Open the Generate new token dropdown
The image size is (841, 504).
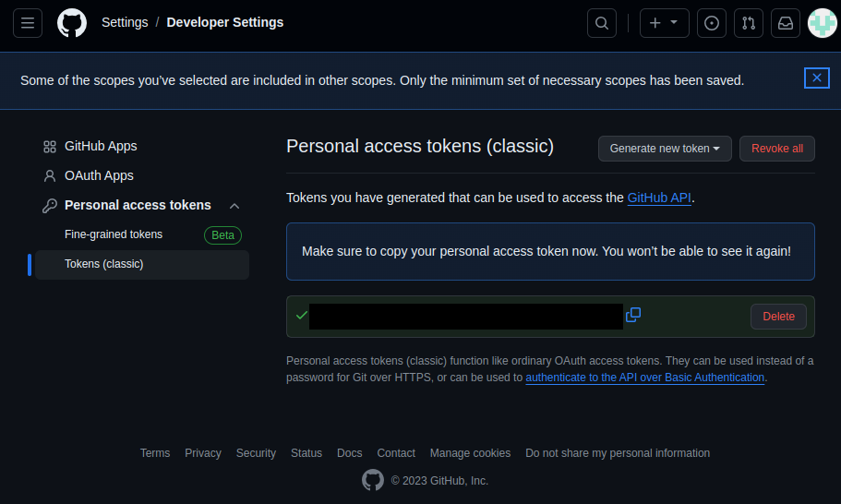665,149
